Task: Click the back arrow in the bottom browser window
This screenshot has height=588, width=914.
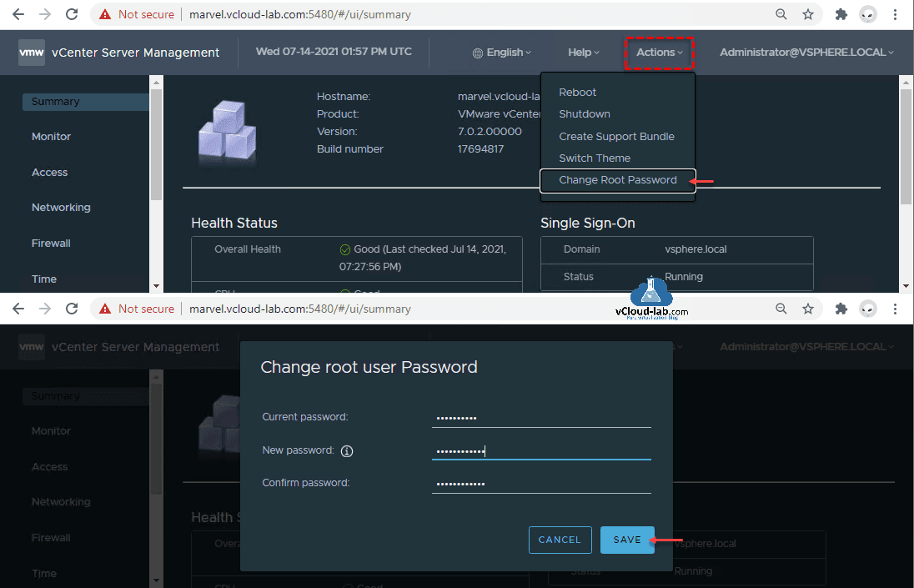Action: (18, 309)
